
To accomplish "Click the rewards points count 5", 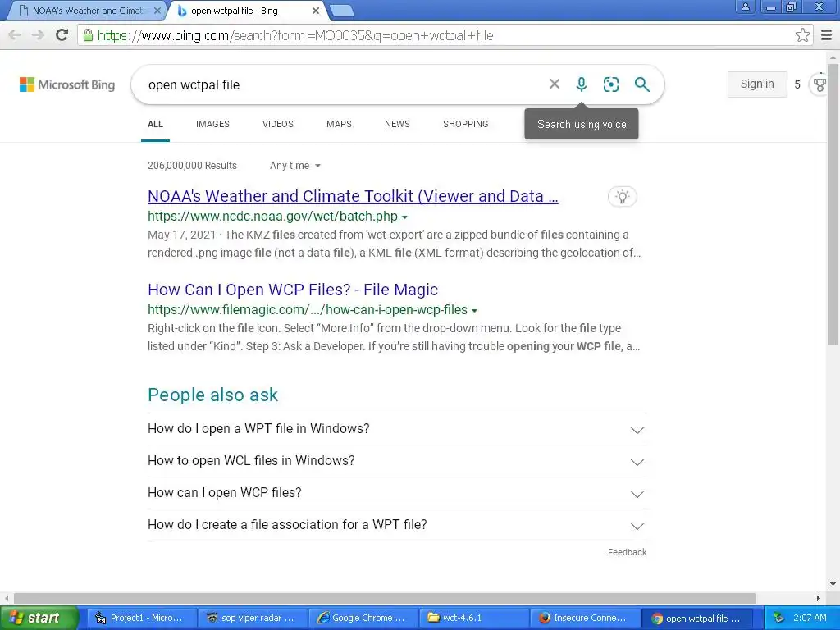I will click(x=797, y=84).
